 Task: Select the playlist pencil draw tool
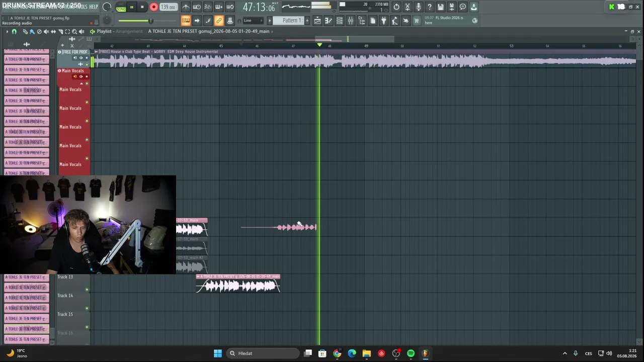point(25,31)
